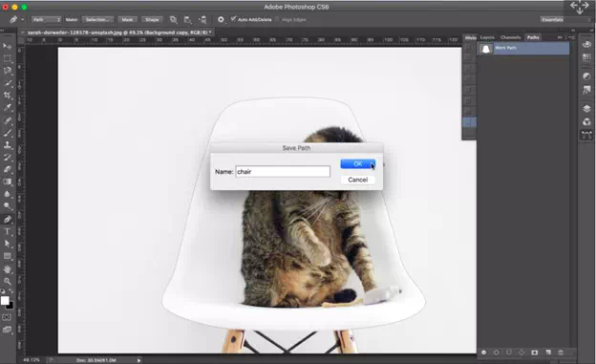Select the Type tool in the toolbar
Screen dimensions: 596x364
(8, 231)
